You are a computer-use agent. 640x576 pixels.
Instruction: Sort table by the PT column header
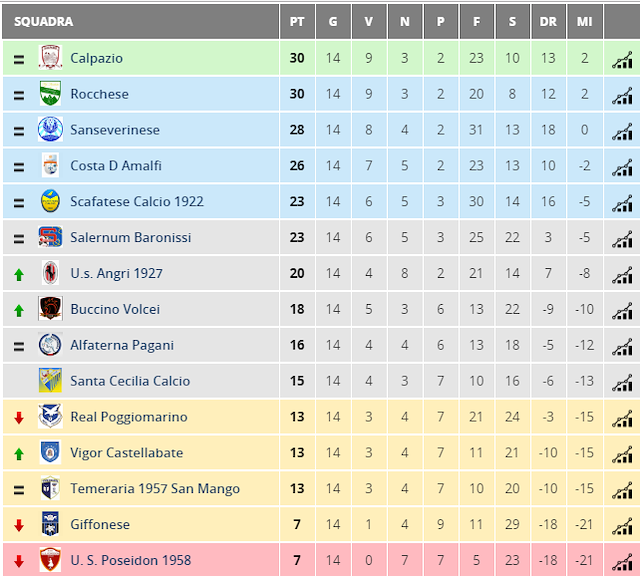tap(297, 21)
